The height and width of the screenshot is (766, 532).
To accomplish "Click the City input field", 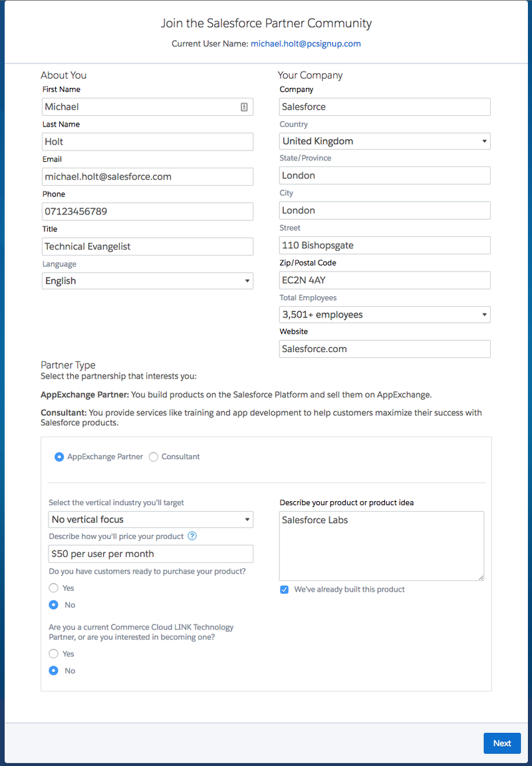I will (384, 210).
